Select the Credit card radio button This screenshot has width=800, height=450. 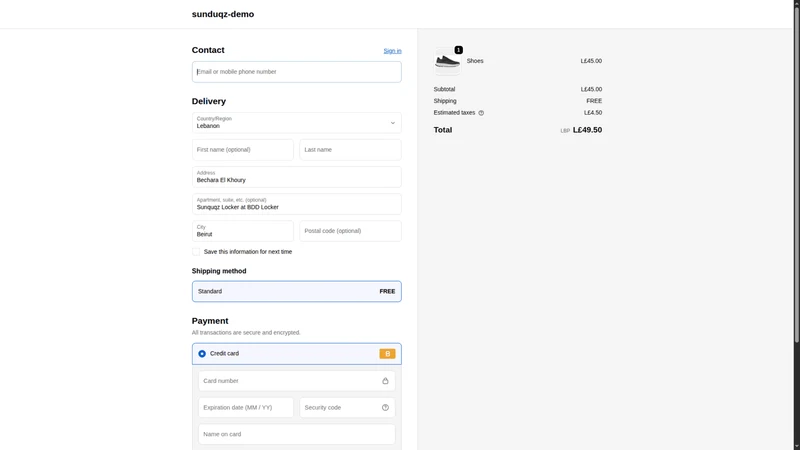point(202,354)
